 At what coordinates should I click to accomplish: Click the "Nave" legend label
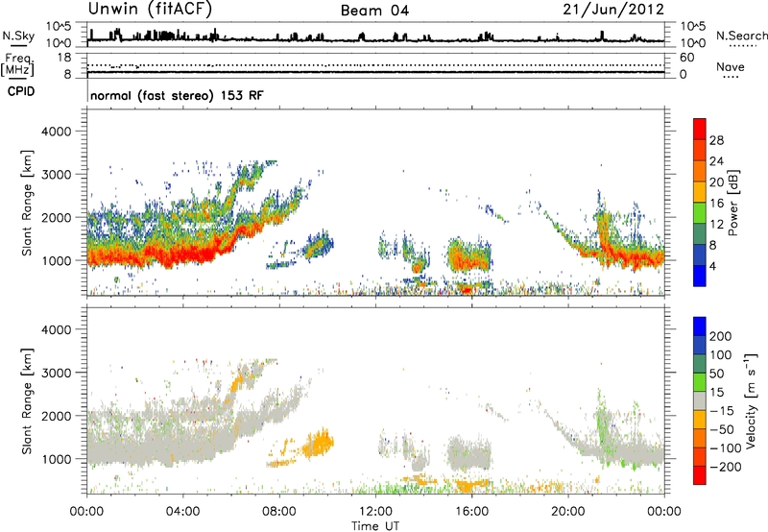click(731, 66)
